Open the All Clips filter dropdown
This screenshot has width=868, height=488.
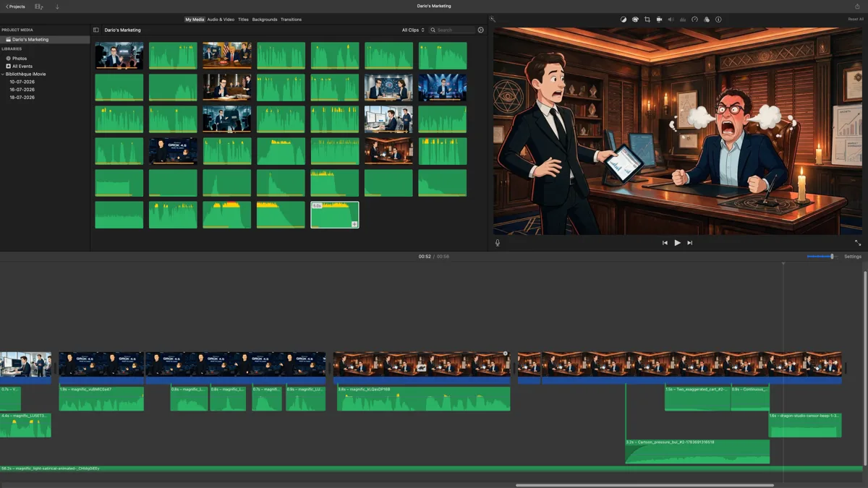coord(413,30)
